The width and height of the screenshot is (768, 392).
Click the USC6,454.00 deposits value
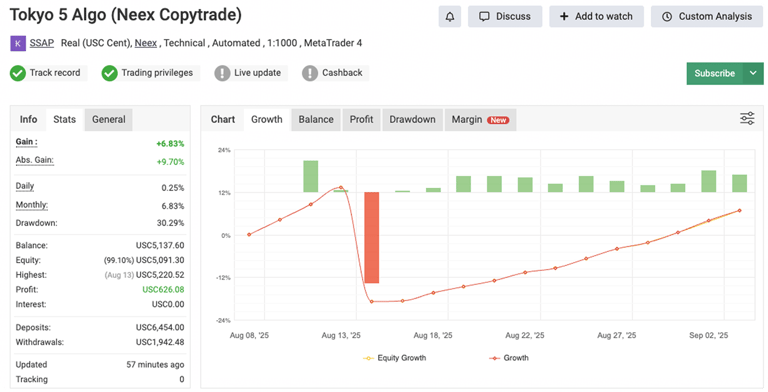(x=160, y=327)
